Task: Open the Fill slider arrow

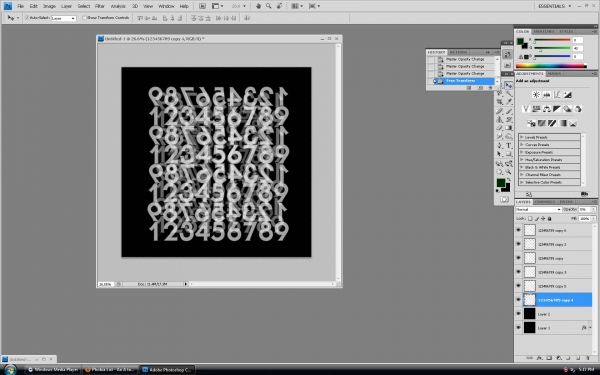Action: (x=593, y=218)
